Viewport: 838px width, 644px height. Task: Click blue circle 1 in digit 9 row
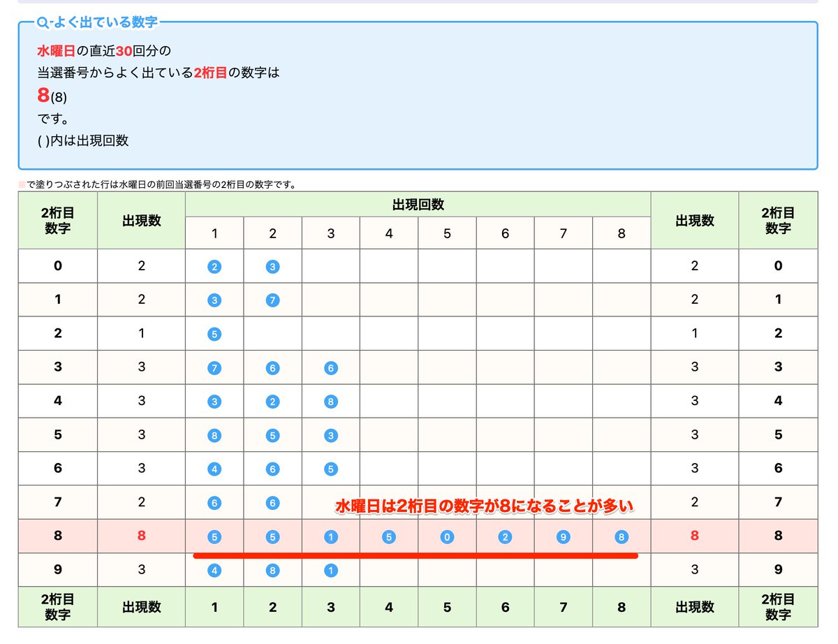click(331, 571)
